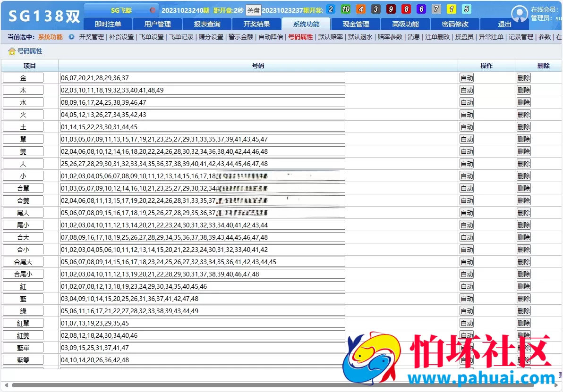Switch to the 现金管理 tab
The image size is (563, 392).
point(356,24)
